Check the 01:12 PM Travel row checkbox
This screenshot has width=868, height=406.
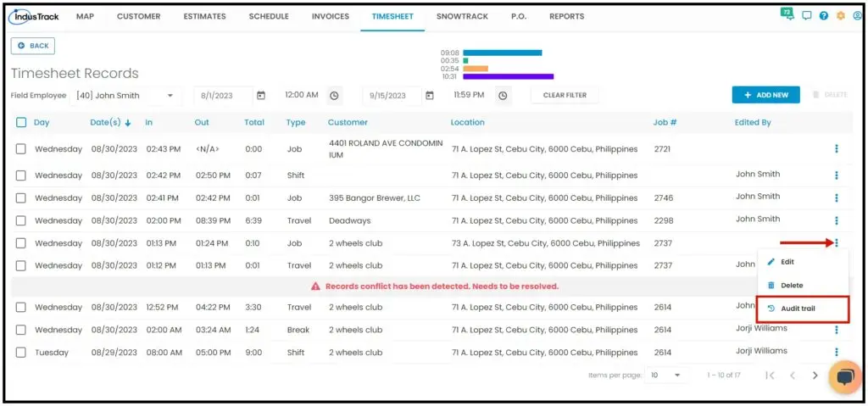pyautogui.click(x=21, y=265)
